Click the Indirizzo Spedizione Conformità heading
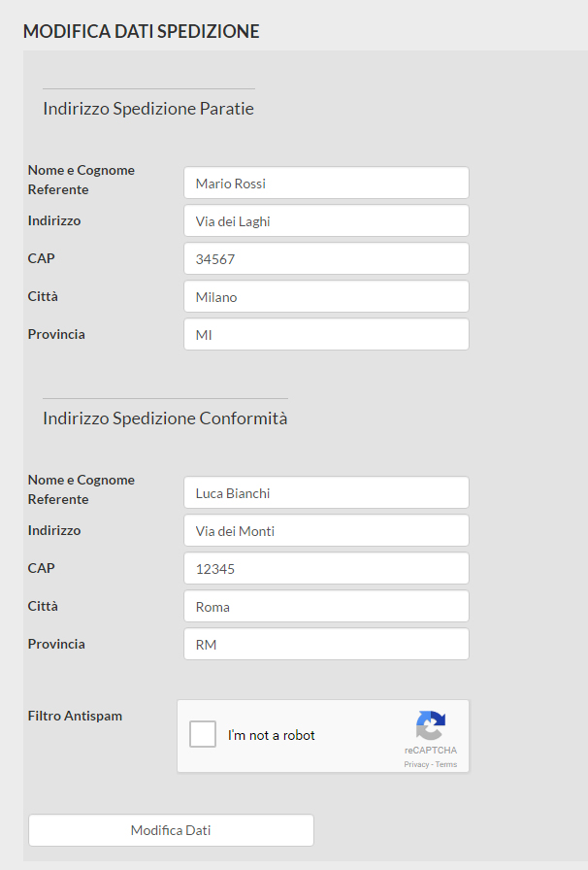The height and width of the screenshot is (870, 588). coord(165,418)
